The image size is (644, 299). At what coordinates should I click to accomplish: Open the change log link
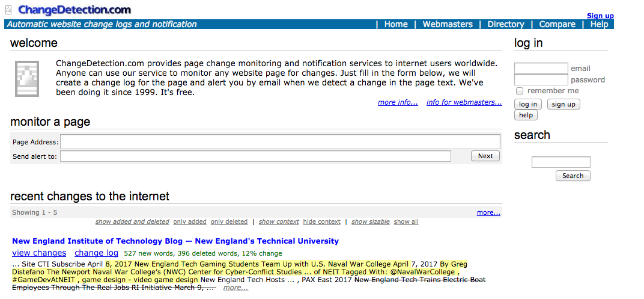(x=97, y=253)
